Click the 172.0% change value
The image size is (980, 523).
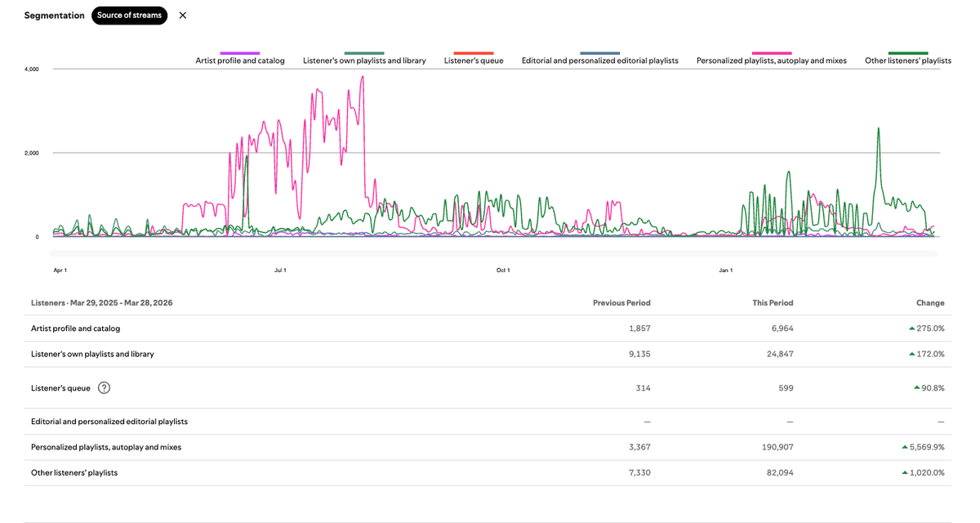click(x=930, y=354)
